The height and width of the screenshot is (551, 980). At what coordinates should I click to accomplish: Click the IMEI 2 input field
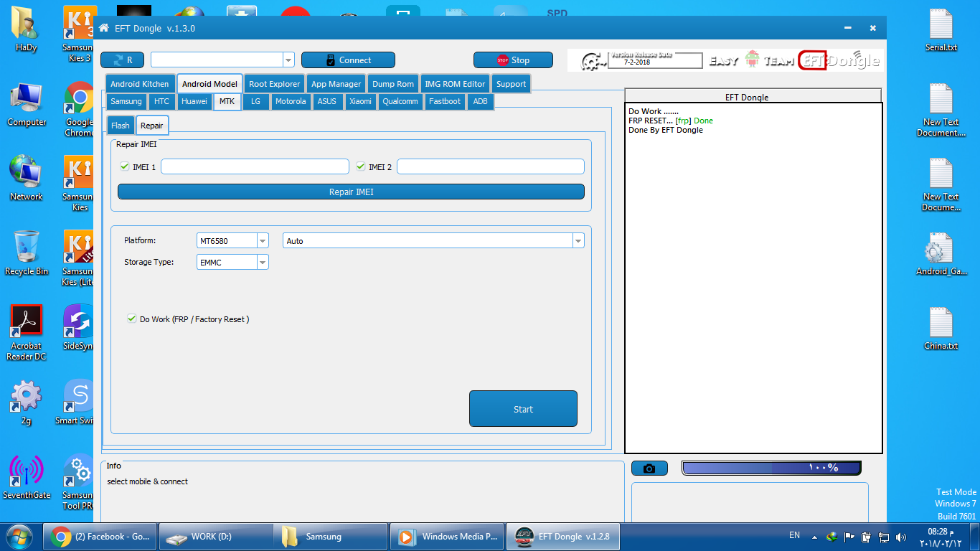click(491, 166)
